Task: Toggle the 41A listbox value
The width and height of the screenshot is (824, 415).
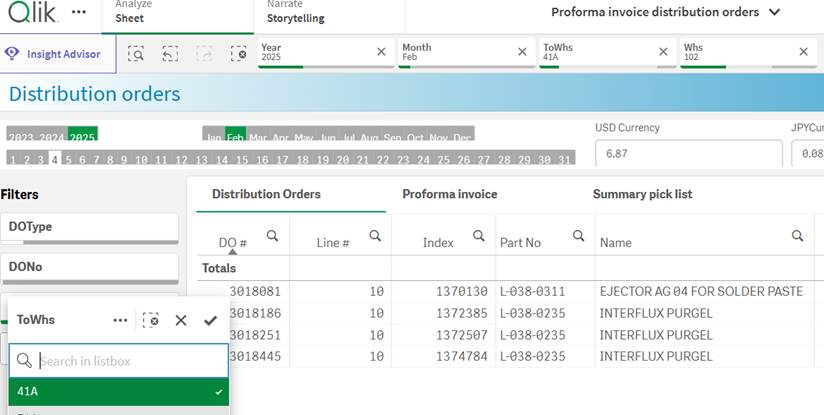Action: (119, 391)
